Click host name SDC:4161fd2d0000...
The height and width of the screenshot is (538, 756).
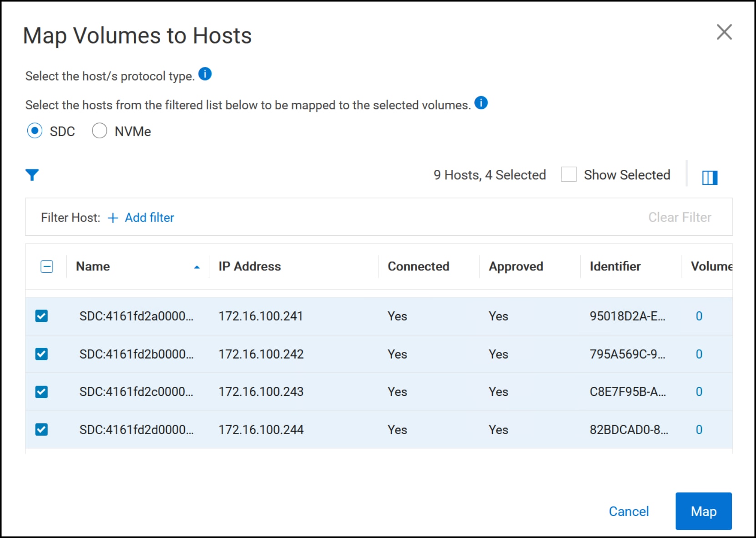[136, 429]
